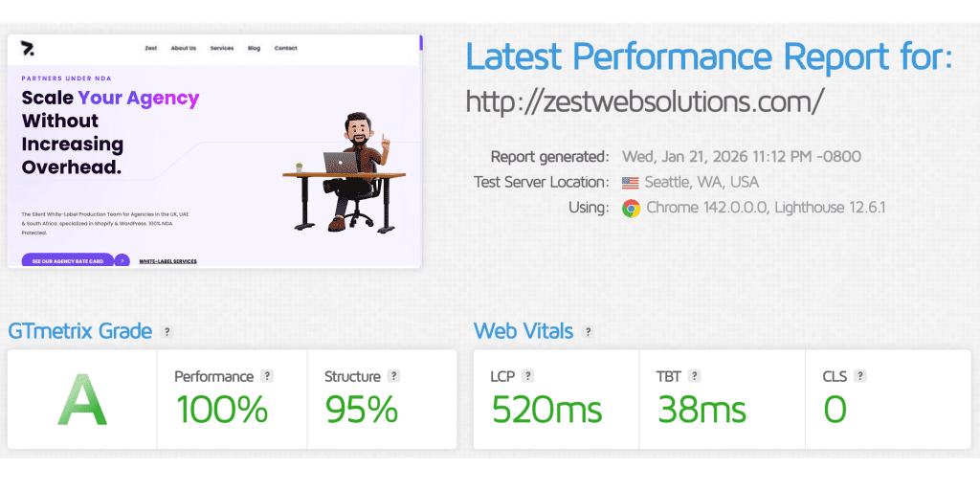
Task: Click the US flag icon by Seattle
Action: [630, 182]
